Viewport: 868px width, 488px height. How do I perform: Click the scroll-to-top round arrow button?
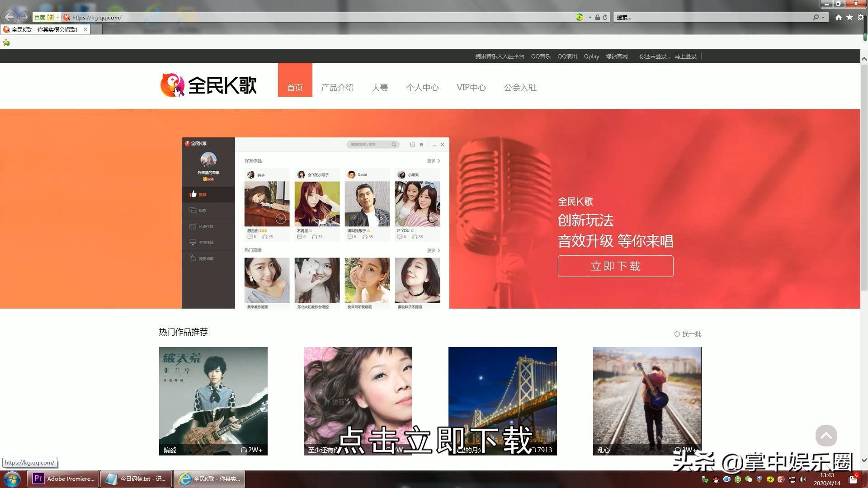click(826, 436)
